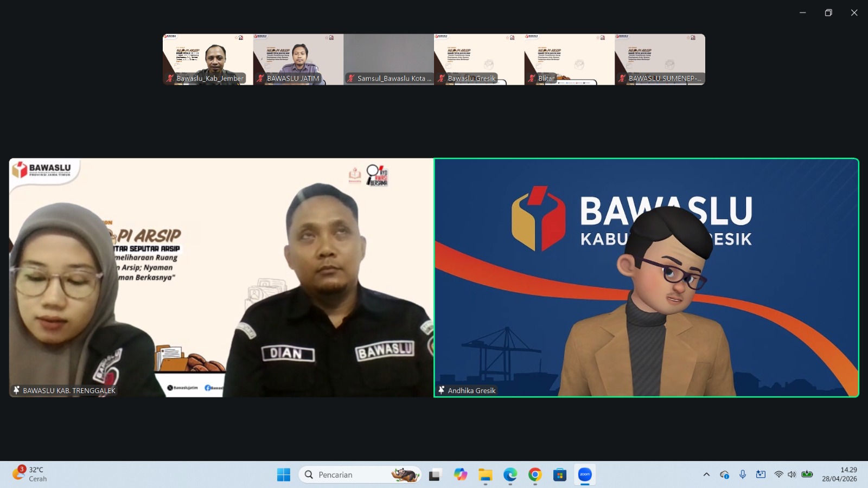The image size is (868, 488).
Task: Click the muted mic icon on BAWASLU SUMENEP
Action: (x=622, y=79)
